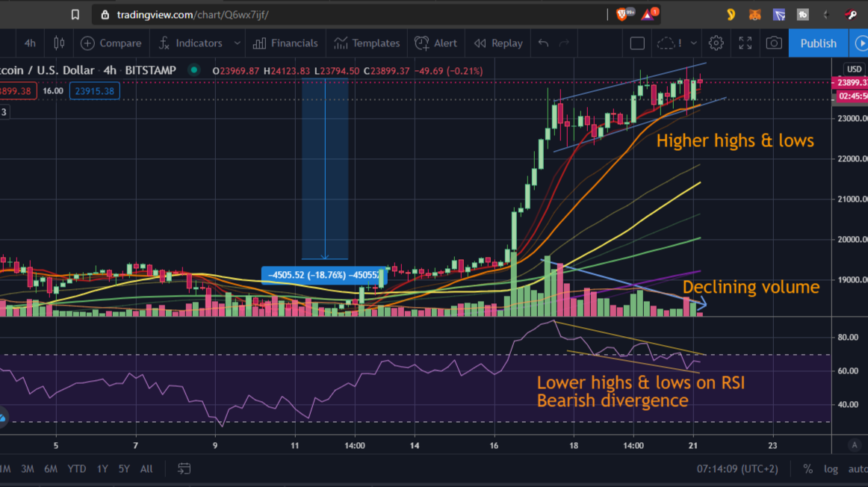Open the Financials menu
This screenshot has height=487, width=868.
(285, 43)
